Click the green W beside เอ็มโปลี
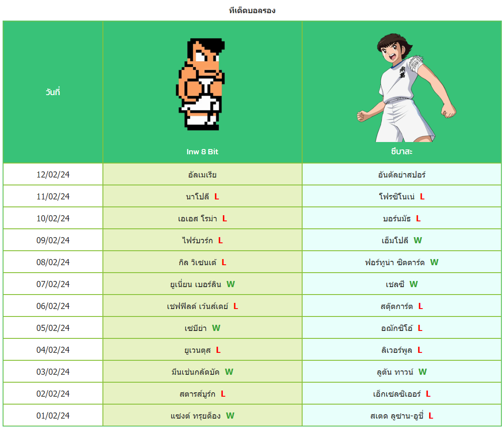The height and width of the screenshot is (430, 504). pos(418,240)
